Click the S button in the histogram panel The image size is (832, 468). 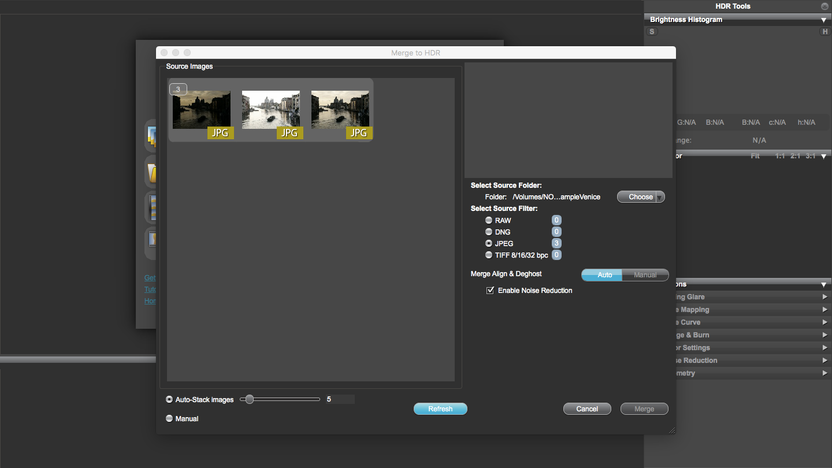point(652,32)
